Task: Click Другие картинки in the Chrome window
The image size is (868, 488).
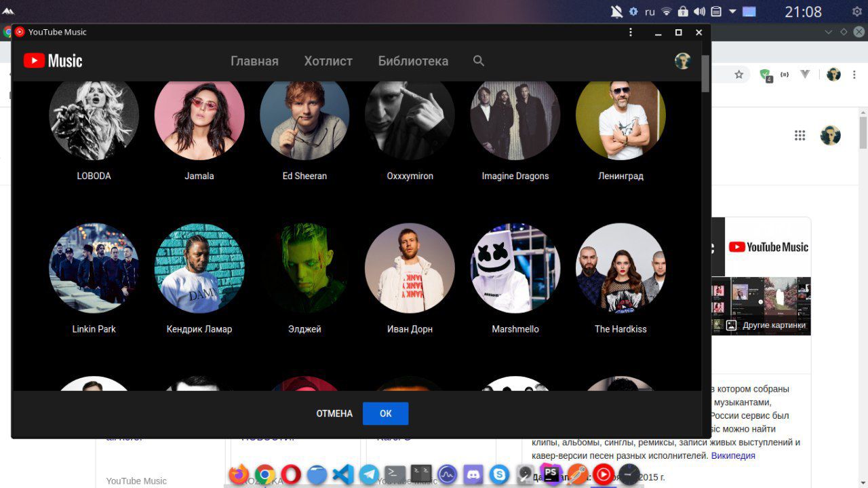Action: tap(766, 325)
